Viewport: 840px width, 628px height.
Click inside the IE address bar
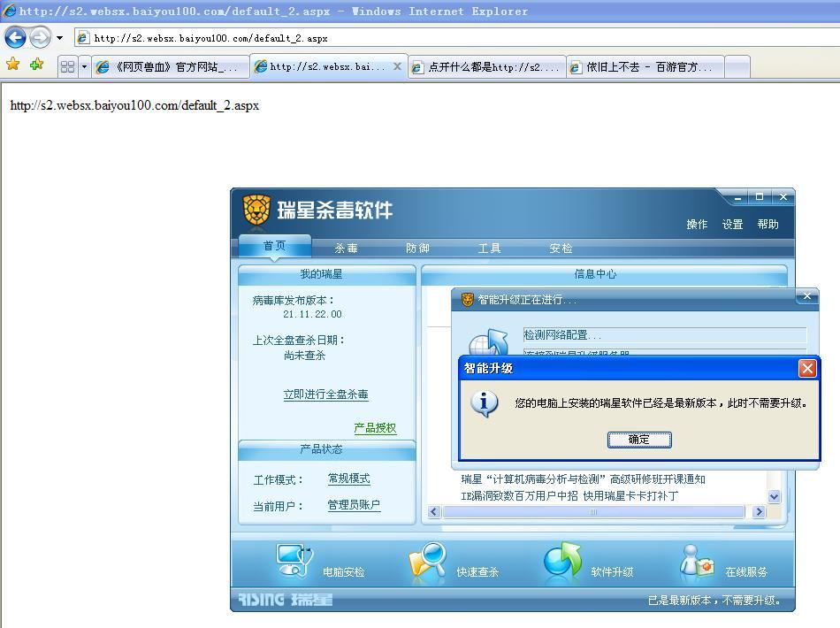pos(455,38)
